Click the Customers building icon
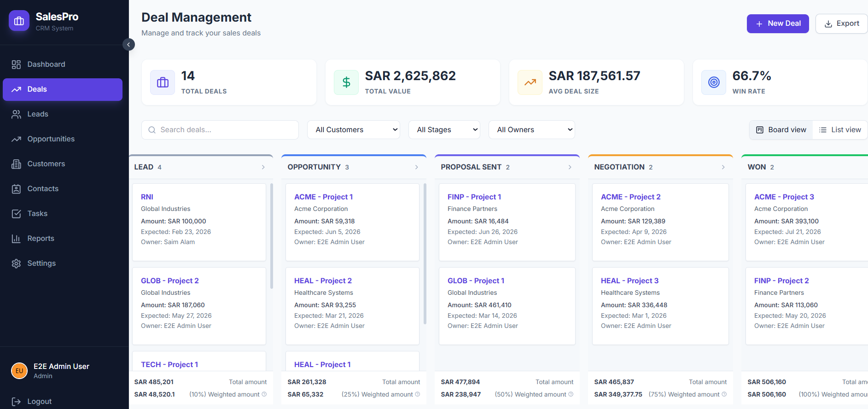 (16, 164)
